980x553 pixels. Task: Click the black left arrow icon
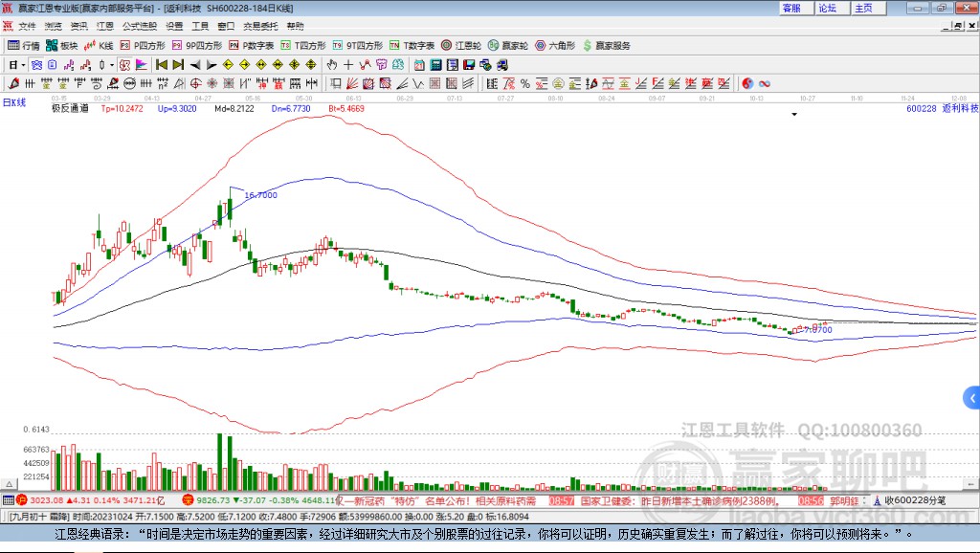pyautogui.click(x=195, y=65)
